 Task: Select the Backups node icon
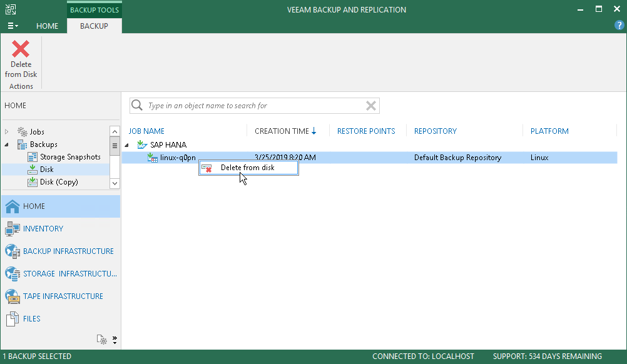[22, 144]
